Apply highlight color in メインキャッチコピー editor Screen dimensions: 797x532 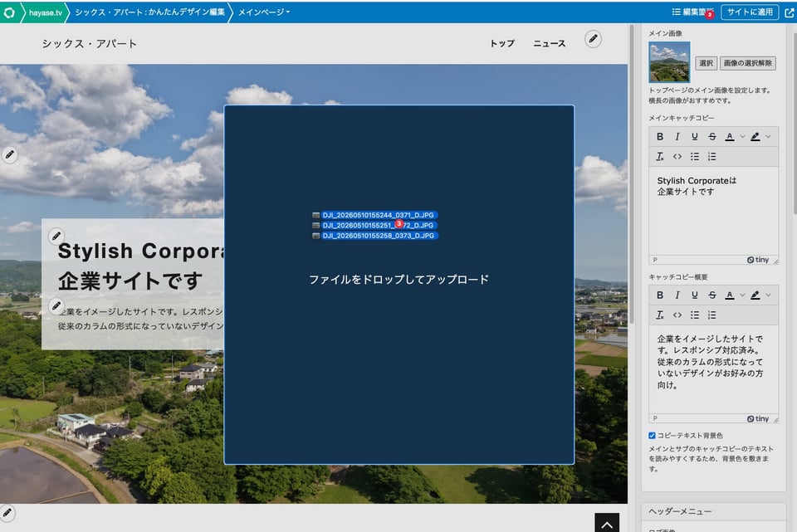[755, 136]
